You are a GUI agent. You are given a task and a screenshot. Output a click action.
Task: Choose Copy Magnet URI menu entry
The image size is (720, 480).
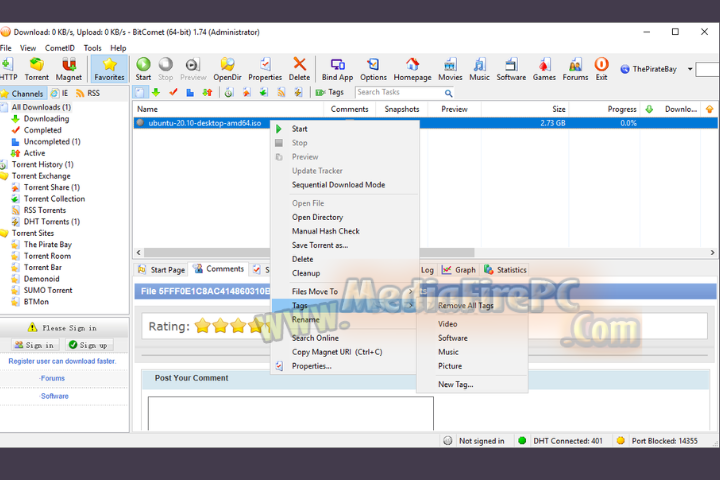[x=345, y=352]
